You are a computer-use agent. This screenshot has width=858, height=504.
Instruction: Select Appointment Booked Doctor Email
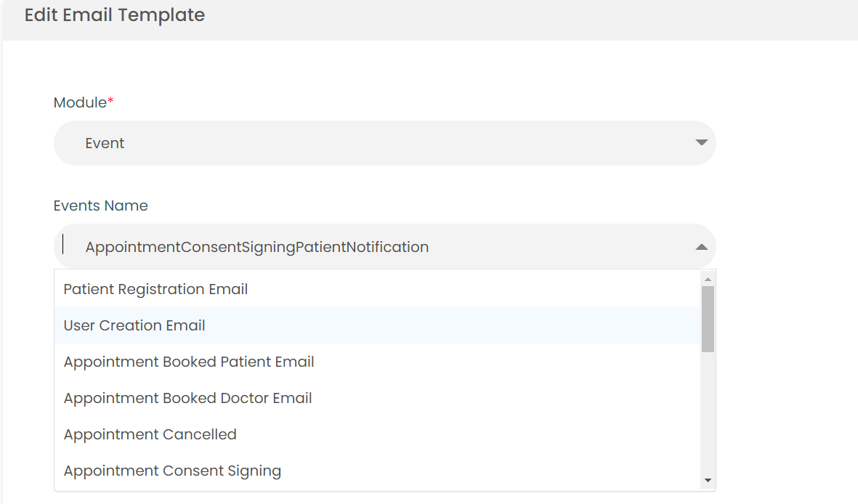click(187, 398)
